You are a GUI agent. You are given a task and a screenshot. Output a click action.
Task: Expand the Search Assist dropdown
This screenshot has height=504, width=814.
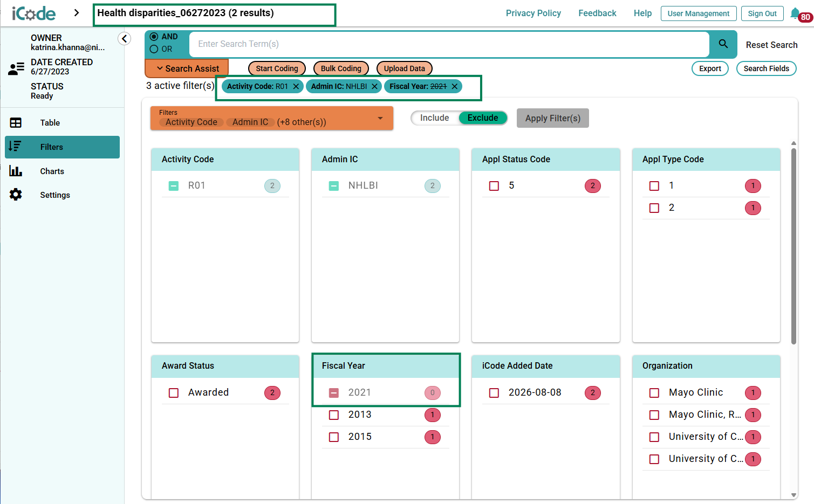click(187, 68)
